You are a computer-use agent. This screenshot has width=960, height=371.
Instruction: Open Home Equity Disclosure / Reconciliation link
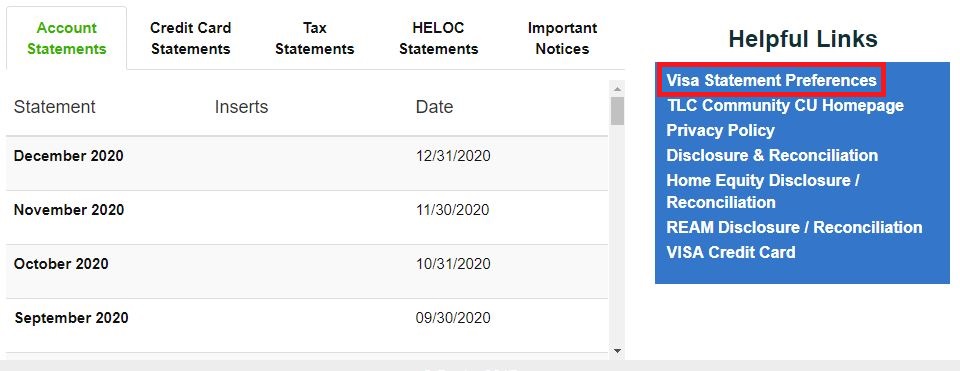point(763,191)
